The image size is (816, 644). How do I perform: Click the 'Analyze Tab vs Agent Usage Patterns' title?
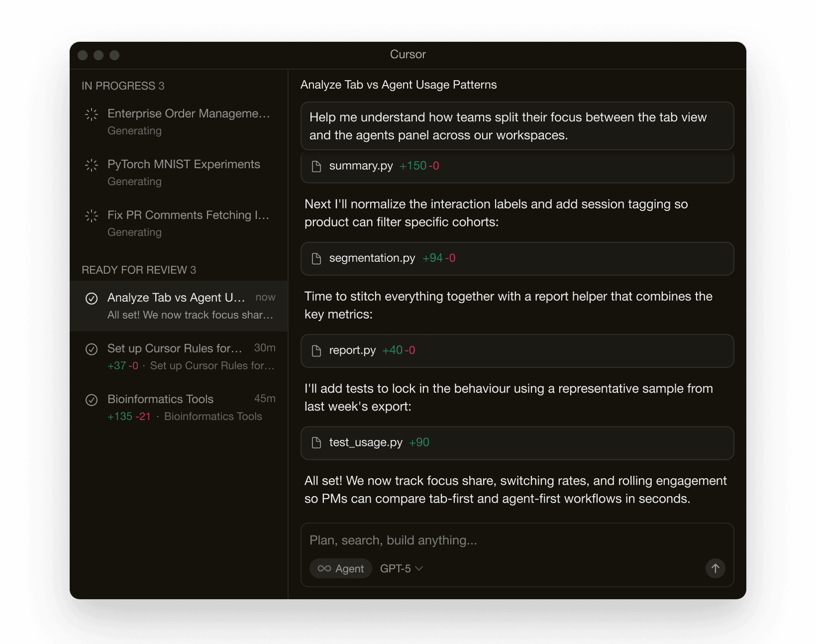399,85
